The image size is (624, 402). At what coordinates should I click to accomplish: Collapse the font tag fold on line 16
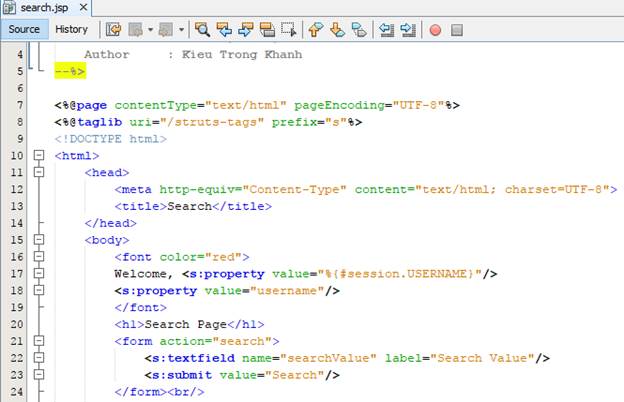point(39,256)
